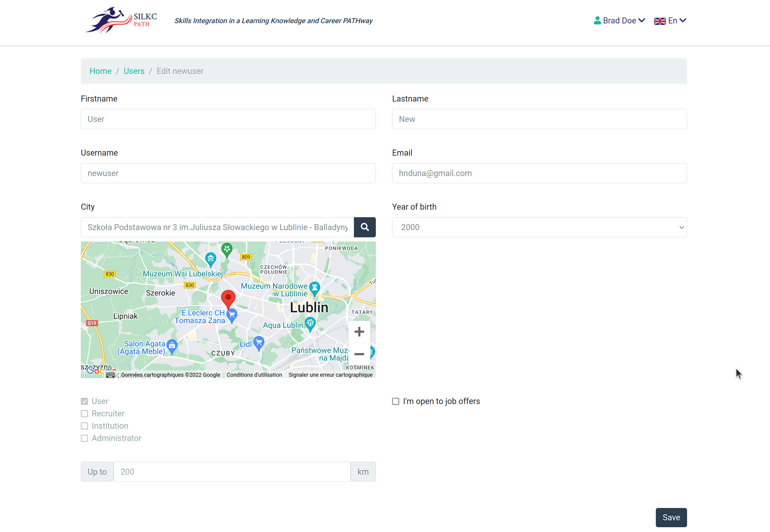Zoom in the map with plus icon
This screenshot has width=770, height=532.
(359, 332)
